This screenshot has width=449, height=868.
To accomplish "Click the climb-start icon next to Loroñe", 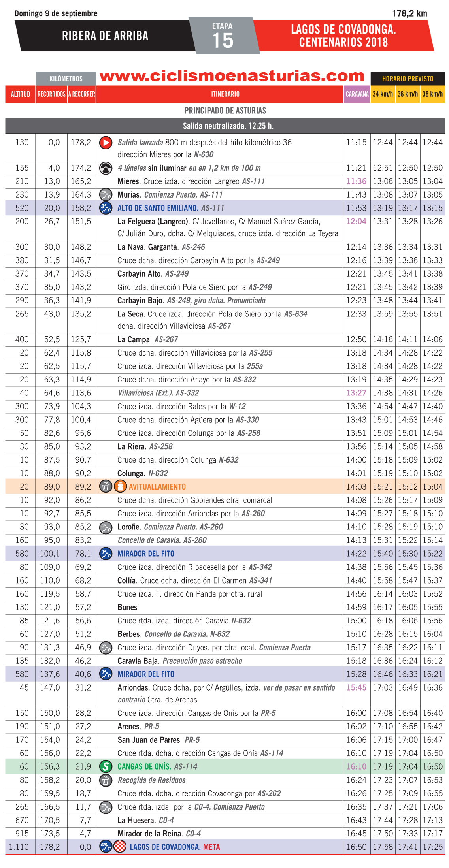I will coord(106,527).
